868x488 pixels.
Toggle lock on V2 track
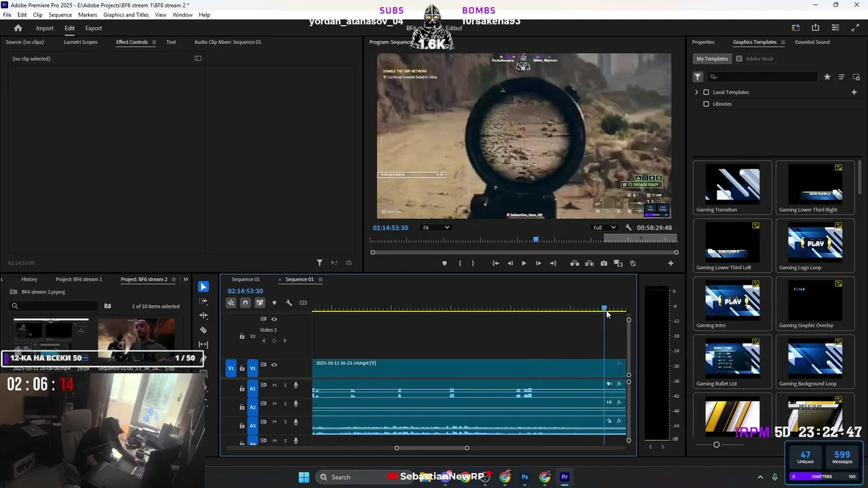click(242, 336)
